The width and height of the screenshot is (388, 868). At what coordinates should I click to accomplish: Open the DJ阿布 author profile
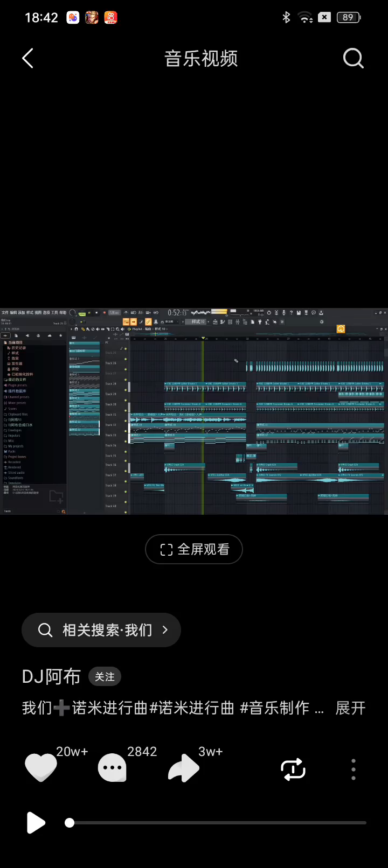tap(51, 677)
